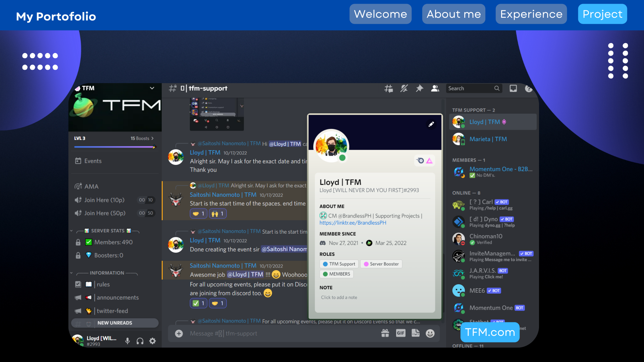Open the gift Nitro icon
644x362 pixels.
click(x=385, y=333)
